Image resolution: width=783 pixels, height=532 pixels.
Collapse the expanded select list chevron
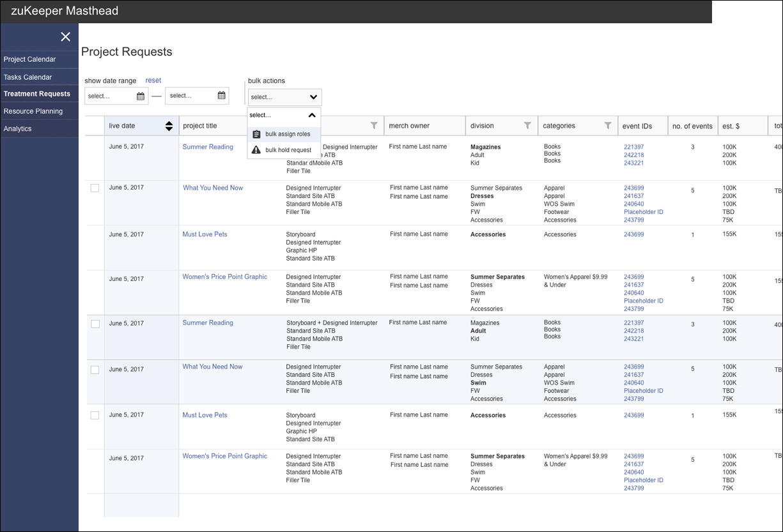pos(313,115)
